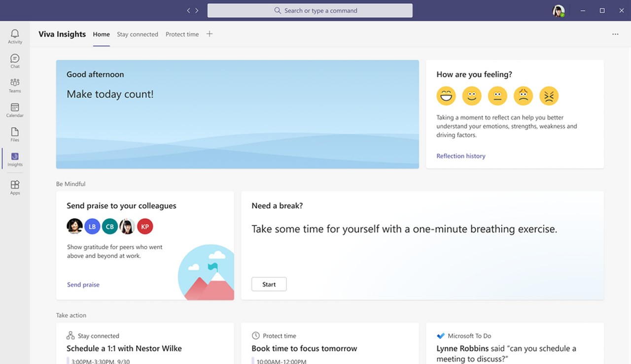Open the Chat icon in the sidebar

pyautogui.click(x=15, y=60)
